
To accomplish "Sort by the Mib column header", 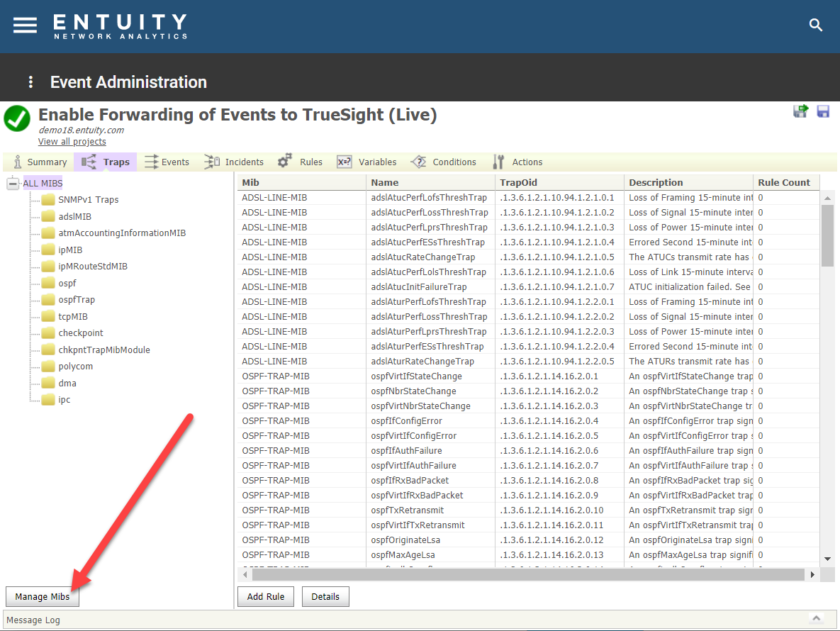I will [x=301, y=183].
